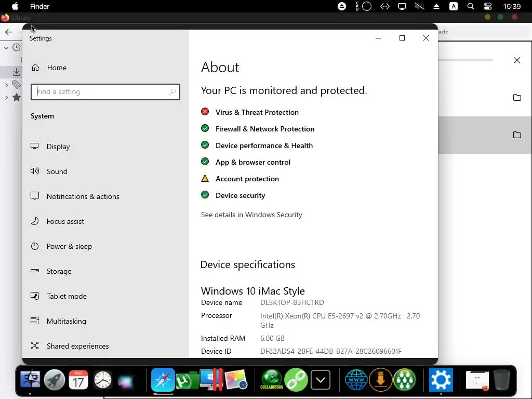Screen dimensions: 532x399
Task: Open Parallels Windows icon in dock
Action: click(211, 379)
